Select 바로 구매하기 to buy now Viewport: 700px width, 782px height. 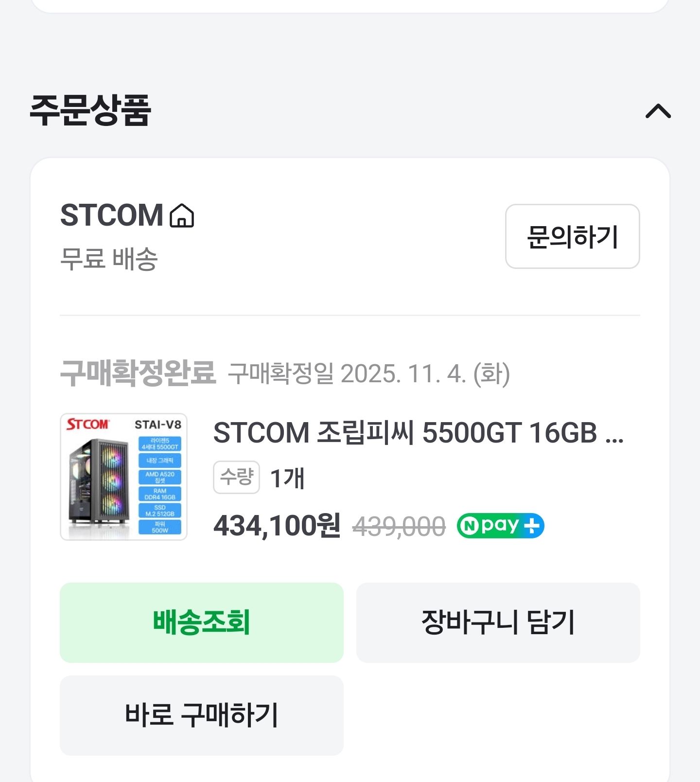(201, 715)
